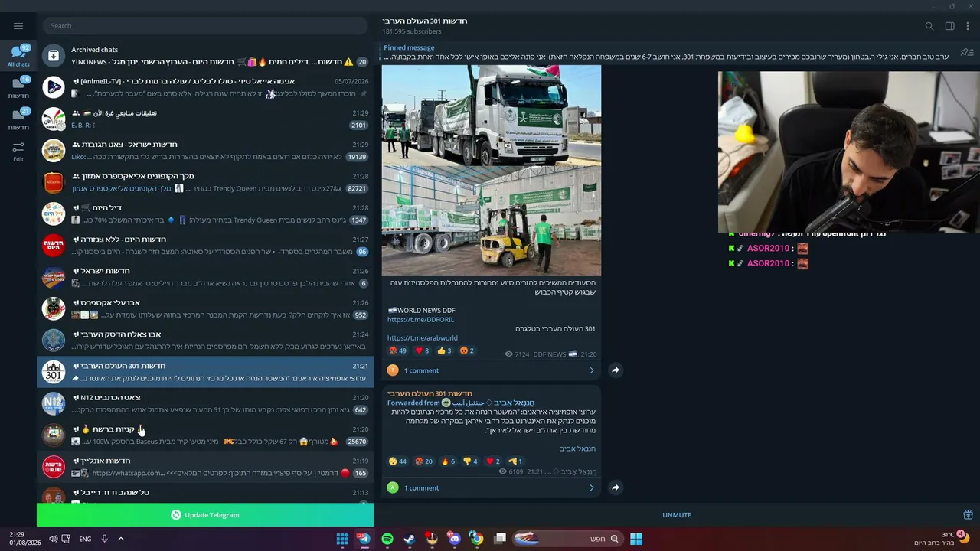
Task: Open the trucks convoy photo
Action: pos(492,116)
